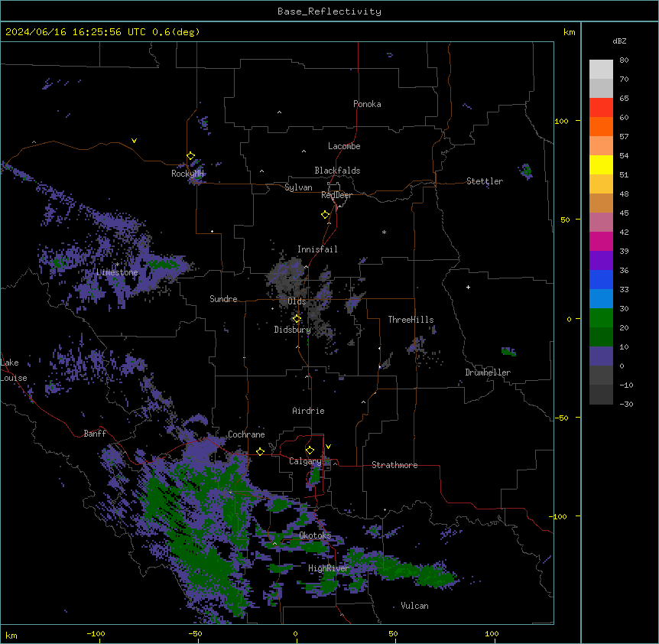
Task: Click the Airdrie label
Action: pos(308,411)
